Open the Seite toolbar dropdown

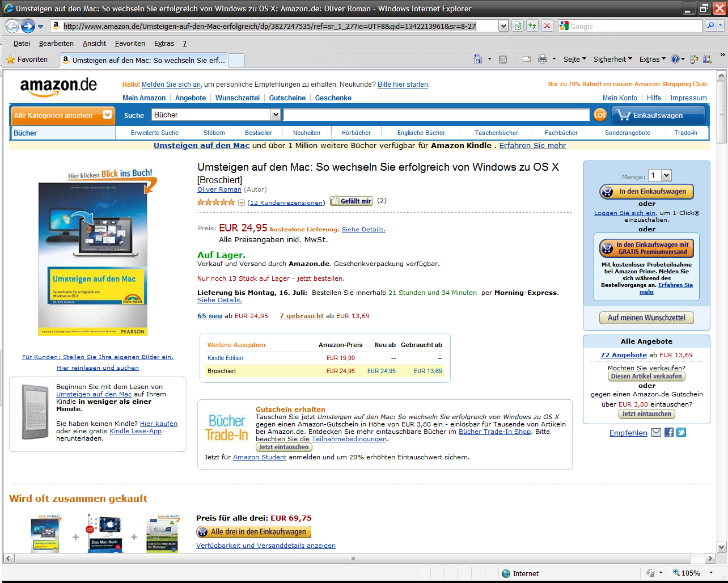(575, 59)
